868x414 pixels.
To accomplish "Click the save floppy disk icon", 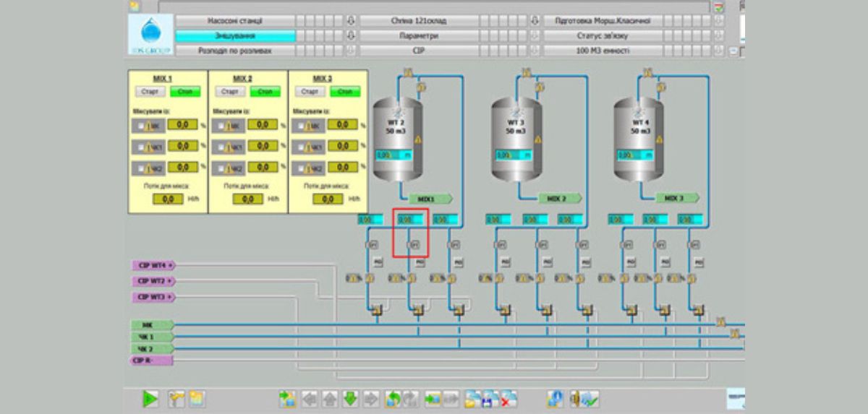I will tap(490, 399).
